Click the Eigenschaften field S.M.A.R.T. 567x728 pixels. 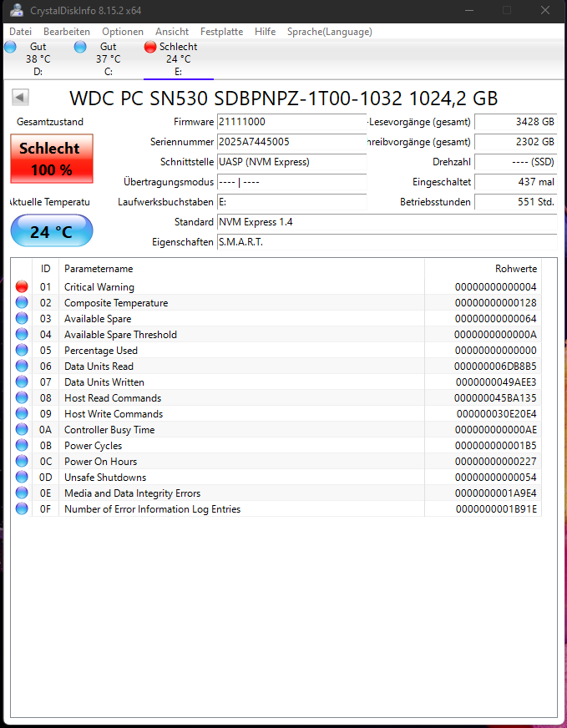(x=387, y=242)
